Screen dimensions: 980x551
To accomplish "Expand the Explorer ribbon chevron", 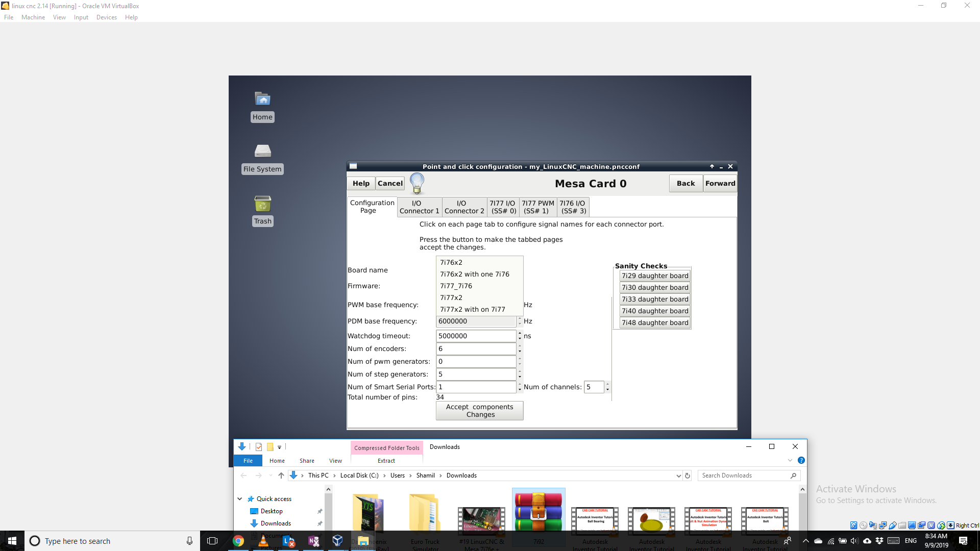I will (790, 460).
